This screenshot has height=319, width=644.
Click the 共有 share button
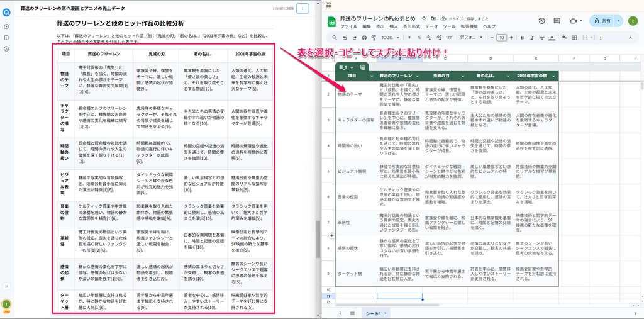click(602, 21)
